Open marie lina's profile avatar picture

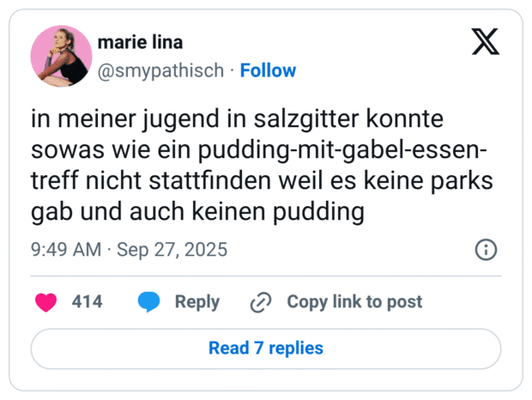click(x=61, y=56)
